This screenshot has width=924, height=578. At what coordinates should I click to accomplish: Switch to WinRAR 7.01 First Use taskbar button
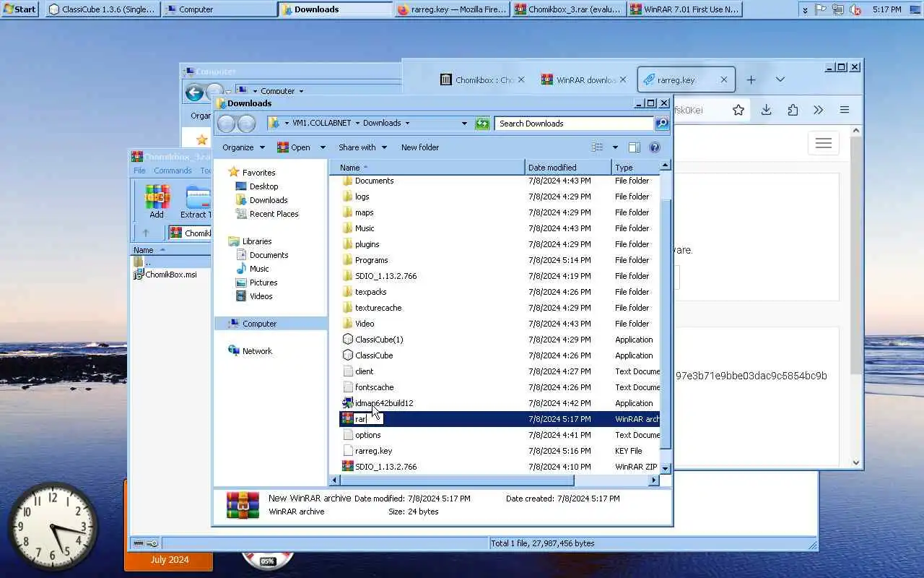[x=684, y=9]
